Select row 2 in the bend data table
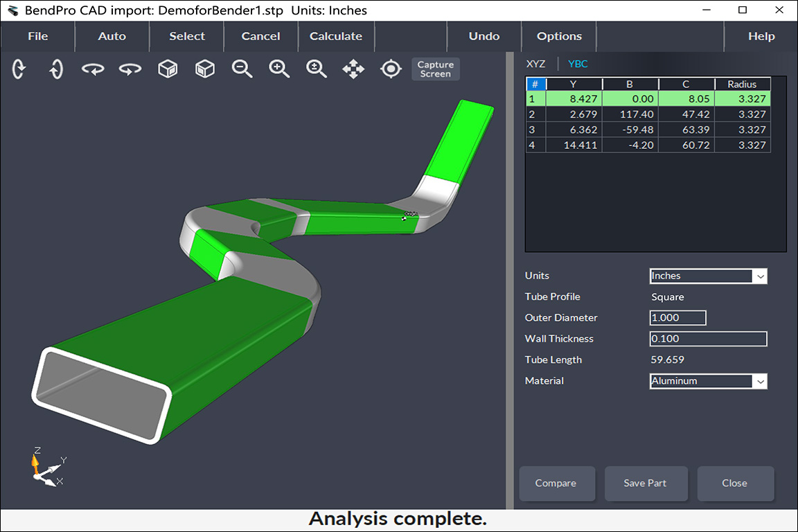 coord(623,114)
